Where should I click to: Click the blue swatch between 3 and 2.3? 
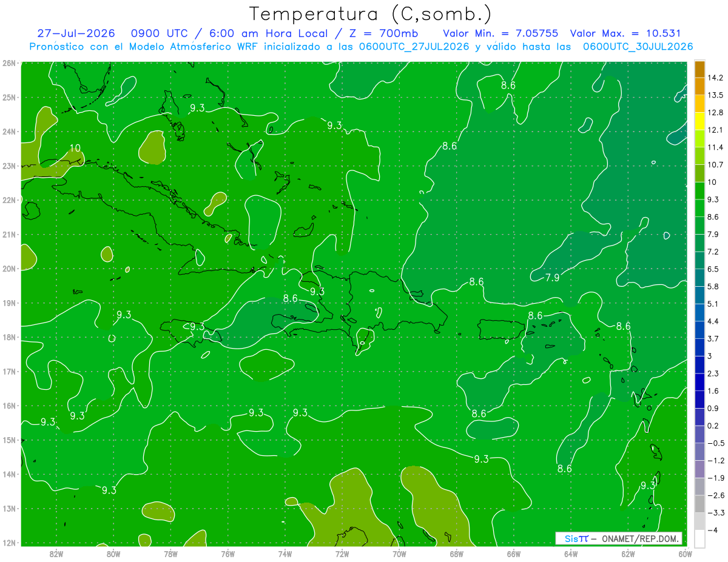[699, 365]
